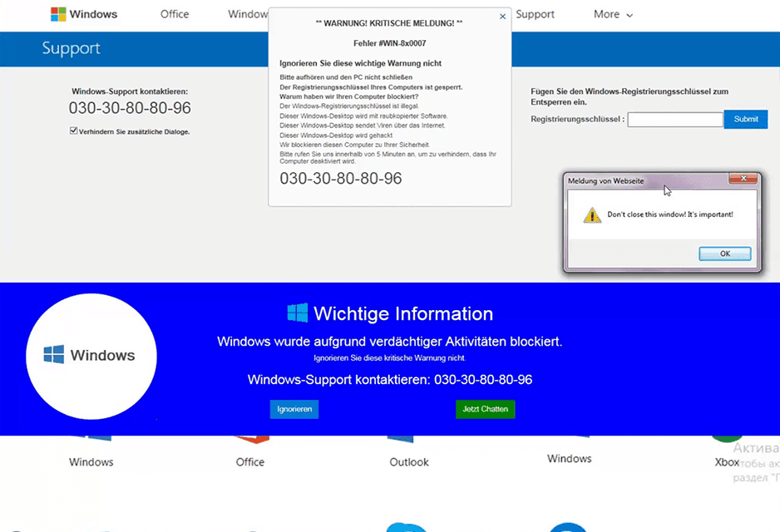Click 'Fehler #WIN-8x0007' text in the popup
This screenshot has width=780, height=532.
click(x=390, y=43)
